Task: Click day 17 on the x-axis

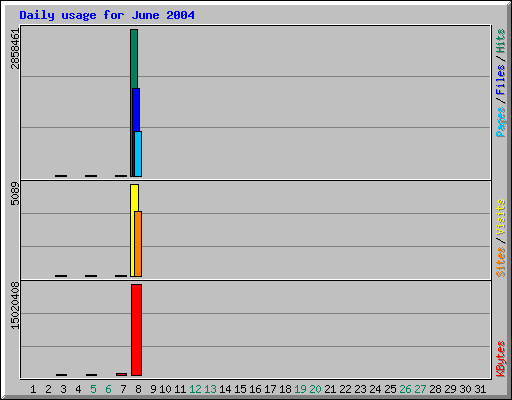Action: [x=270, y=389]
